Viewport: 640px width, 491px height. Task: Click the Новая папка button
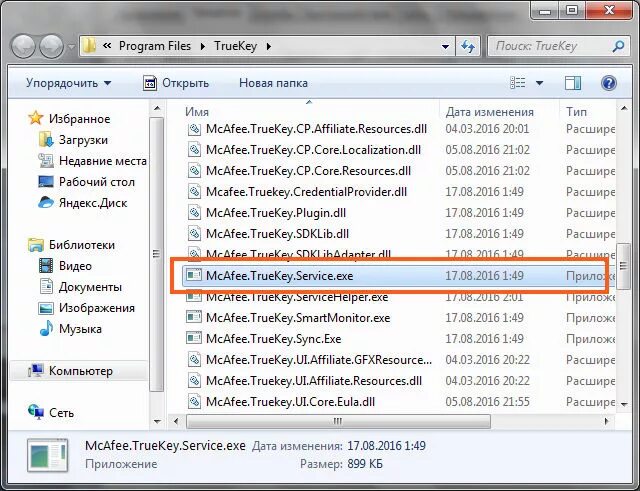point(273,83)
